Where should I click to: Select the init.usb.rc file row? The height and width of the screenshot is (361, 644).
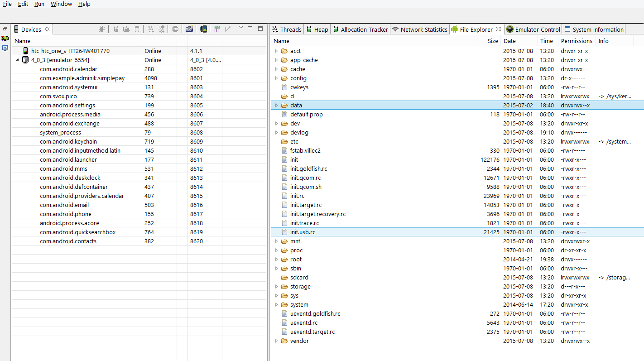pyautogui.click(x=457, y=232)
